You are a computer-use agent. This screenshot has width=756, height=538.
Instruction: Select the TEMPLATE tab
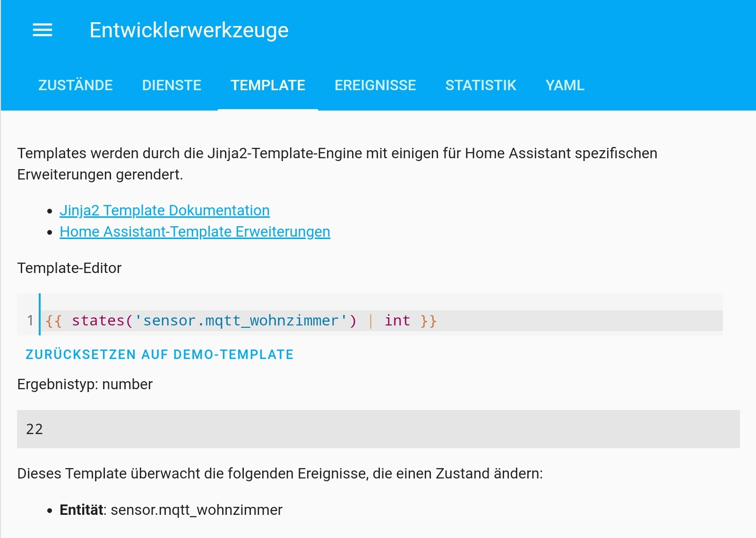point(267,85)
